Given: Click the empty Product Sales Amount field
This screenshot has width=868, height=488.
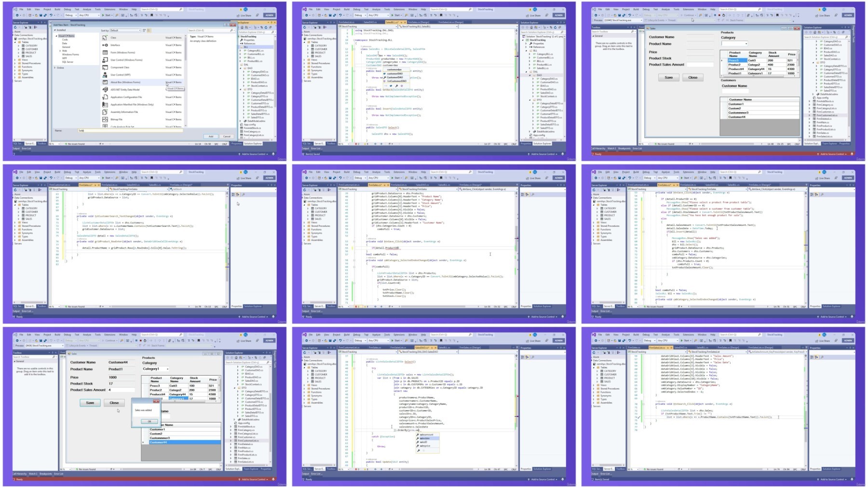Looking at the screenshot, I should 700,64.
